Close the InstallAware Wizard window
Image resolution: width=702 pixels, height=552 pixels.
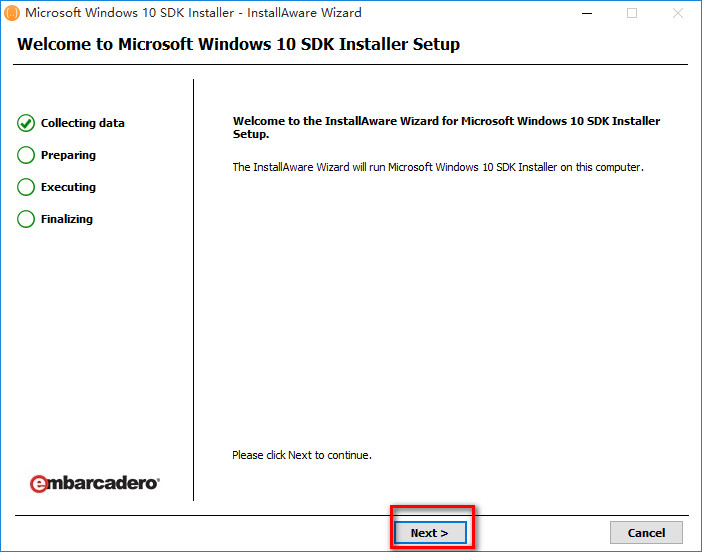(x=678, y=13)
